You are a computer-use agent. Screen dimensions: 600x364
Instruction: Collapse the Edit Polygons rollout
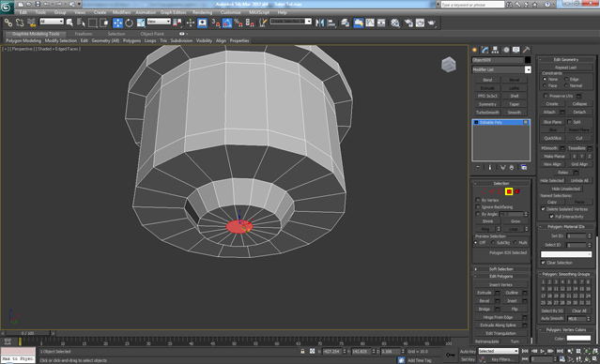[500, 276]
